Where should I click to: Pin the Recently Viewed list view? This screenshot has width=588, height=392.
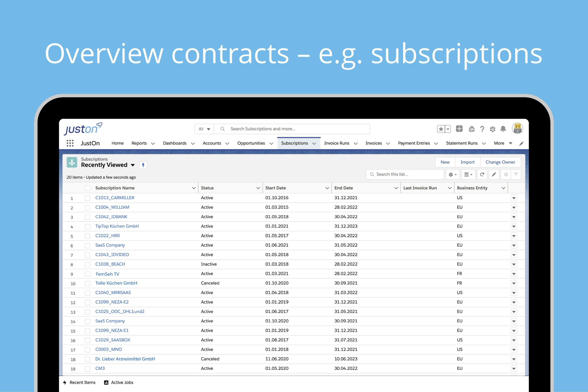(x=143, y=165)
